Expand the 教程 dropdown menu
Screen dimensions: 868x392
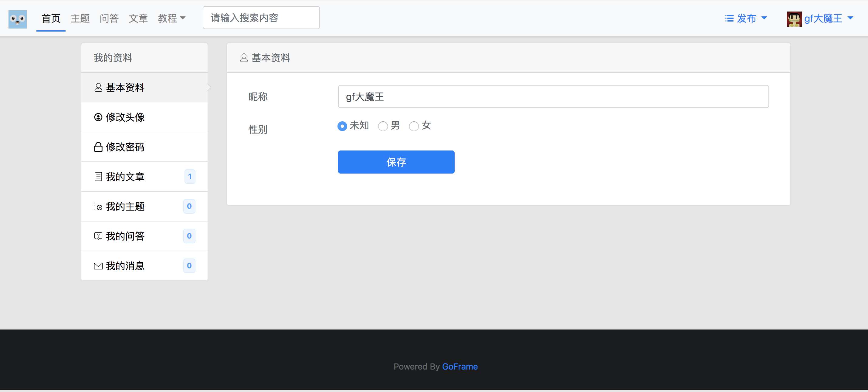pos(171,18)
